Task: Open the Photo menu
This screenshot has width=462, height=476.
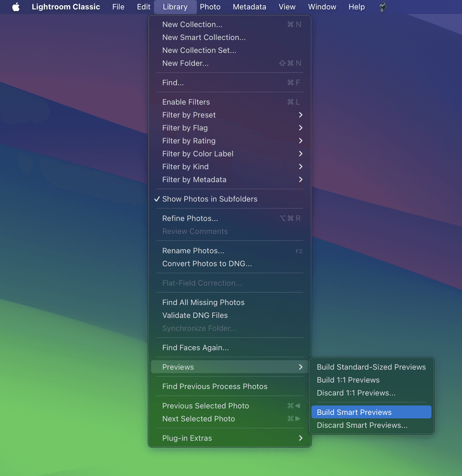Action: pyautogui.click(x=210, y=7)
